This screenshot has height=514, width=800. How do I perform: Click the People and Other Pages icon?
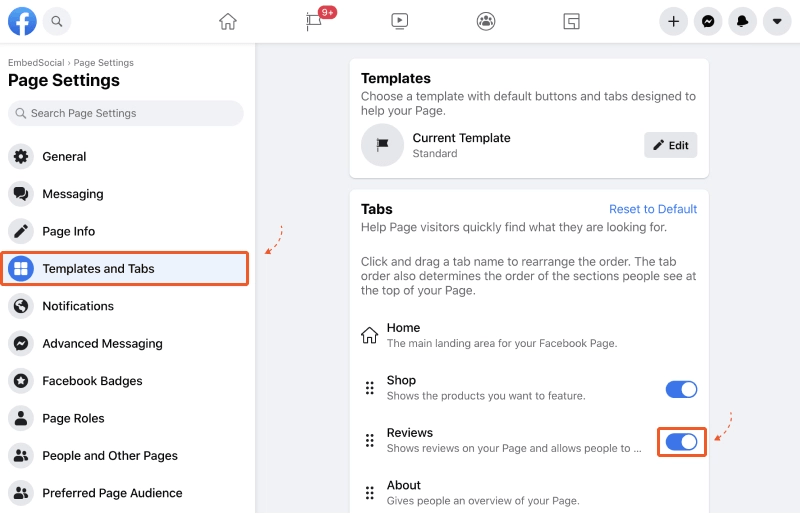point(21,455)
